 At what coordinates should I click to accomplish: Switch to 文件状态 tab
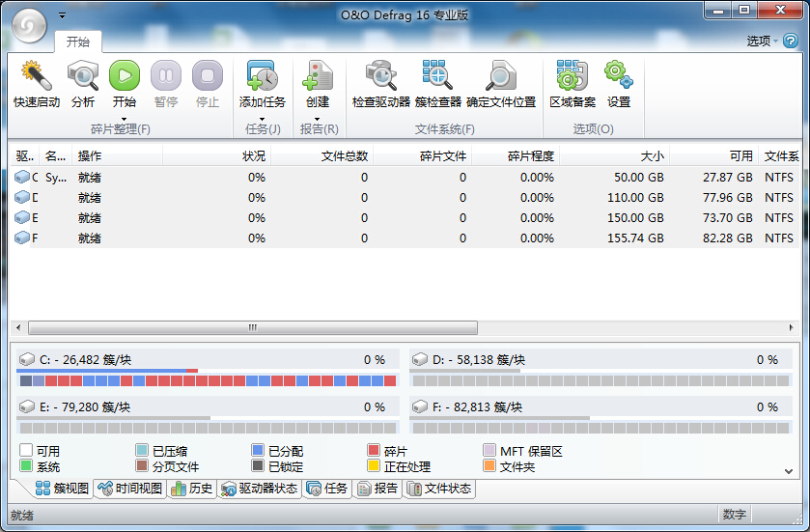439,489
